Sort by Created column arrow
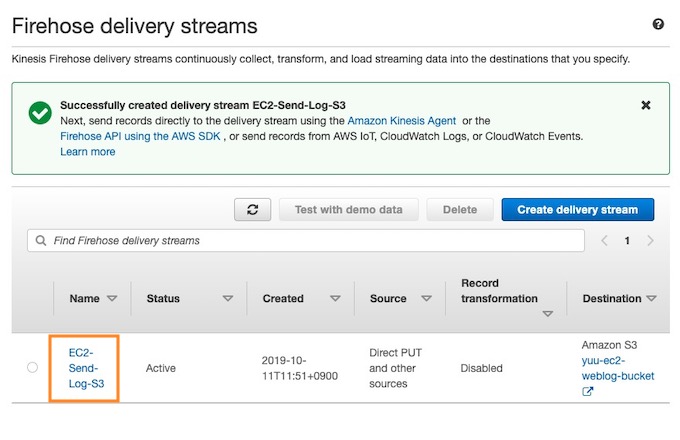 tap(335, 298)
